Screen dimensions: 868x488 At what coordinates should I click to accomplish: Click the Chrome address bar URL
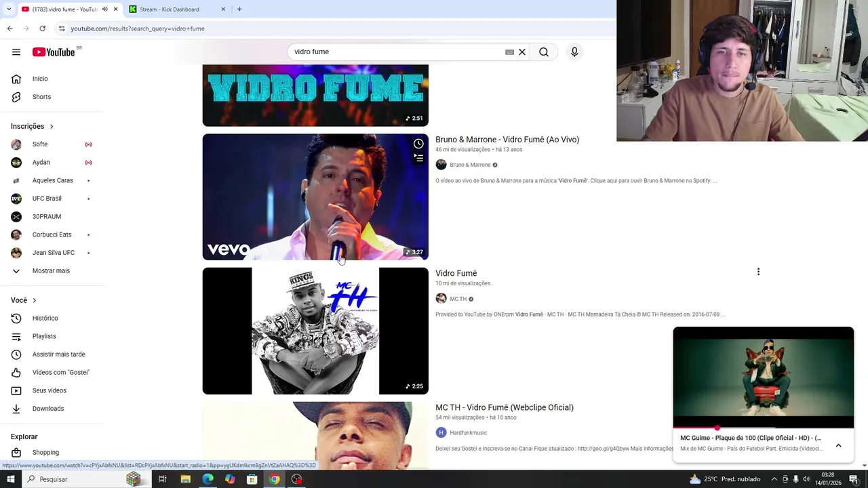pos(138,28)
